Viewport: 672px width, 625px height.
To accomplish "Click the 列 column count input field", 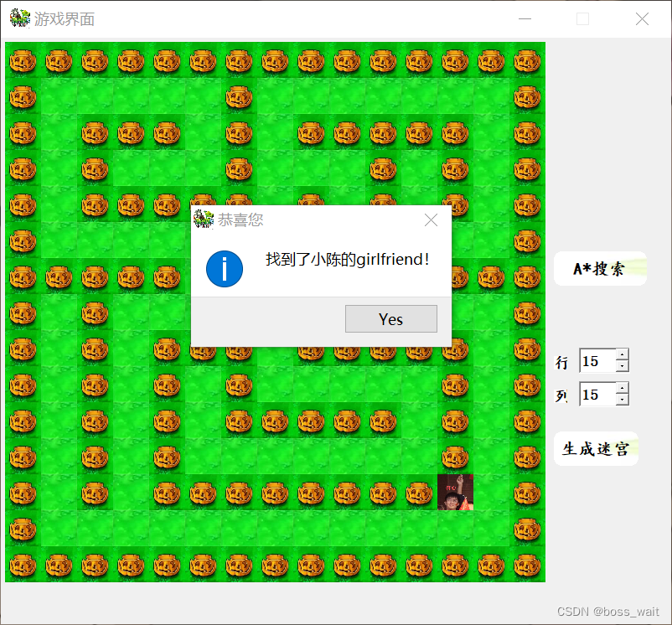I will click(x=597, y=394).
